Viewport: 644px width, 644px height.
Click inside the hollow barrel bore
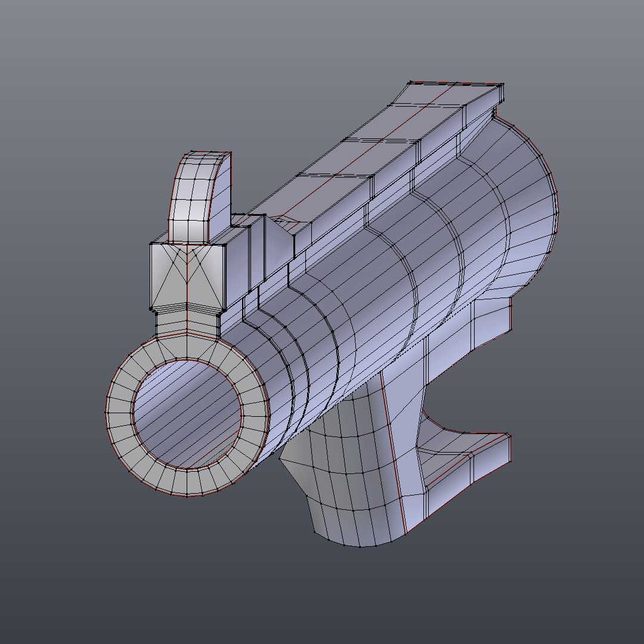(188, 415)
